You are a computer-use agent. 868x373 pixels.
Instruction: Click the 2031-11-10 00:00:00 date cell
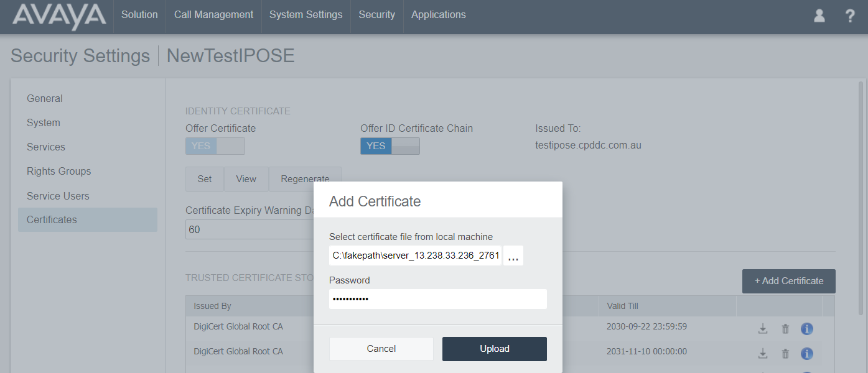(x=646, y=351)
